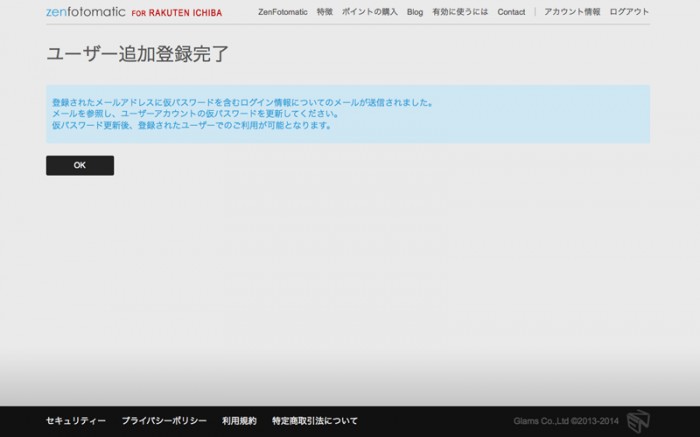The width and height of the screenshot is (700, 437).
Task: Open the ZenFotomatic nav menu item
Action: 282,12
